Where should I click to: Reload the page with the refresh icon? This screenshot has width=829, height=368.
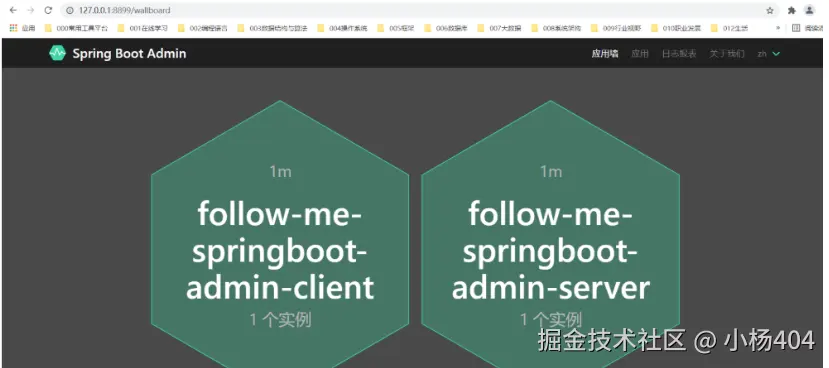point(48,10)
